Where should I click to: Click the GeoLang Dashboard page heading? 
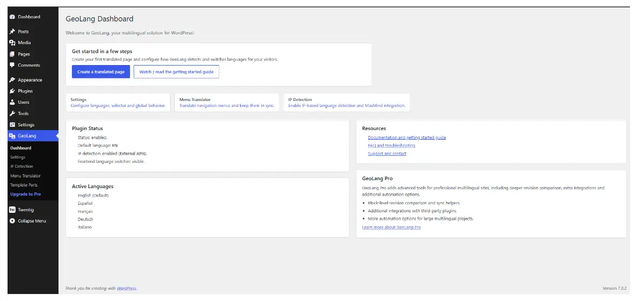click(x=99, y=19)
